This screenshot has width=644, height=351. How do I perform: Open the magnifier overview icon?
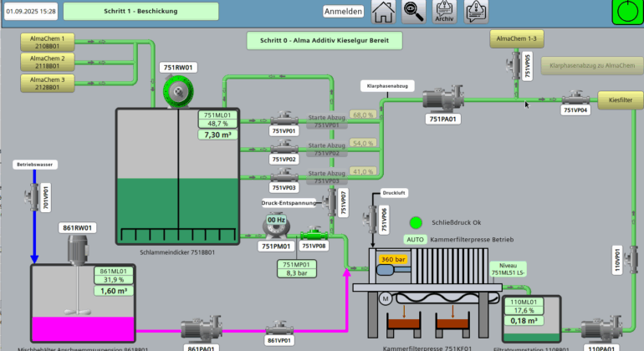coord(413,12)
